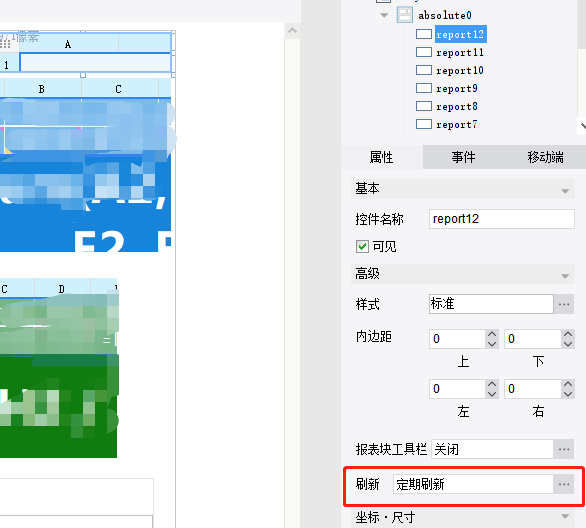The height and width of the screenshot is (528, 586).
Task: Click the green report block thumbnail
Action: pos(58,368)
